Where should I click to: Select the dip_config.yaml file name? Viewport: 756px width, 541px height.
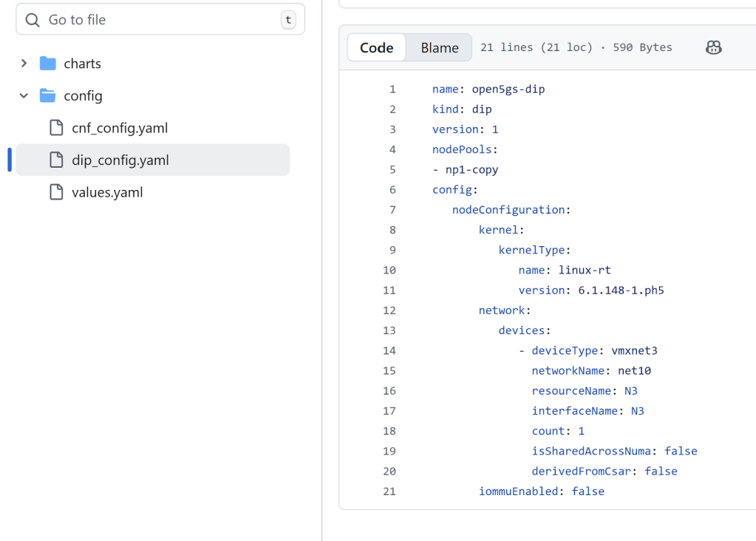120,160
